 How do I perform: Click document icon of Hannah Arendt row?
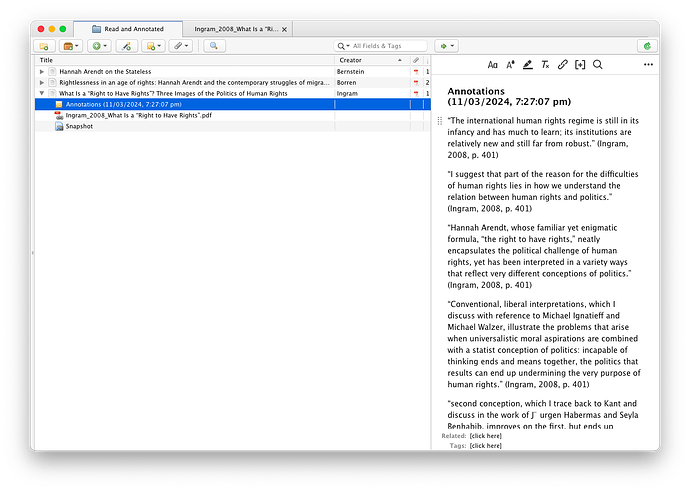coord(53,72)
